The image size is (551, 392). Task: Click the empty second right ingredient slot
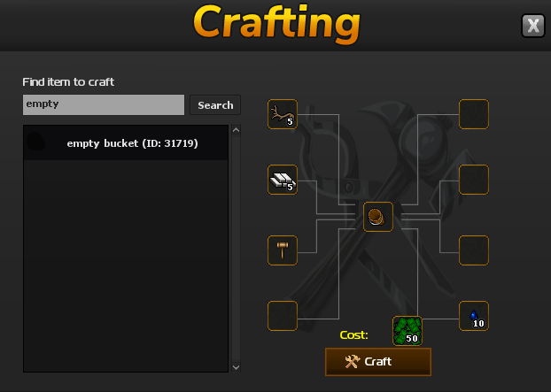[x=474, y=180]
